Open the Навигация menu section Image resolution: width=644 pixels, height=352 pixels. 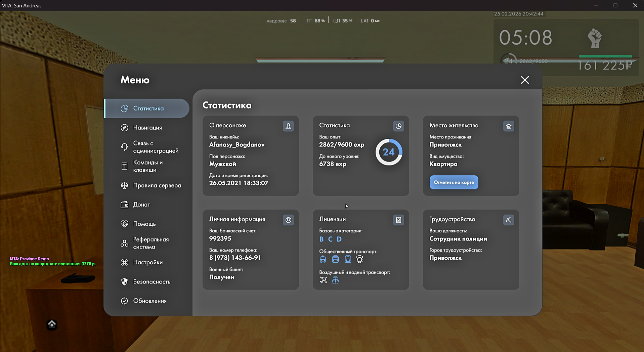[147, 128]
